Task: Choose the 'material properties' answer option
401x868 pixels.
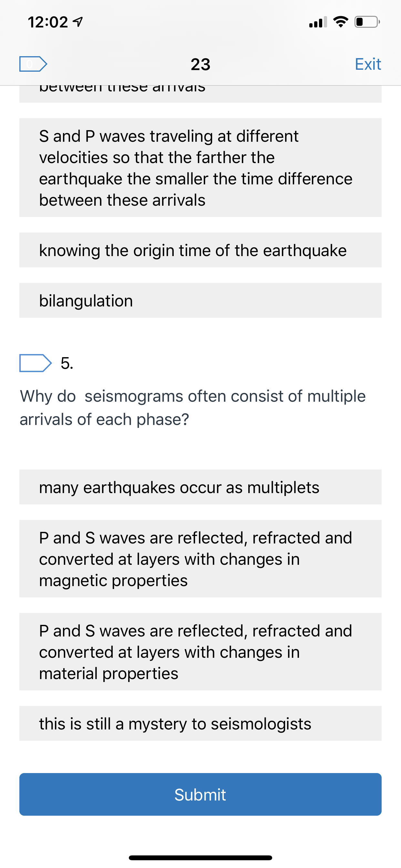Action: click(200, 652)
